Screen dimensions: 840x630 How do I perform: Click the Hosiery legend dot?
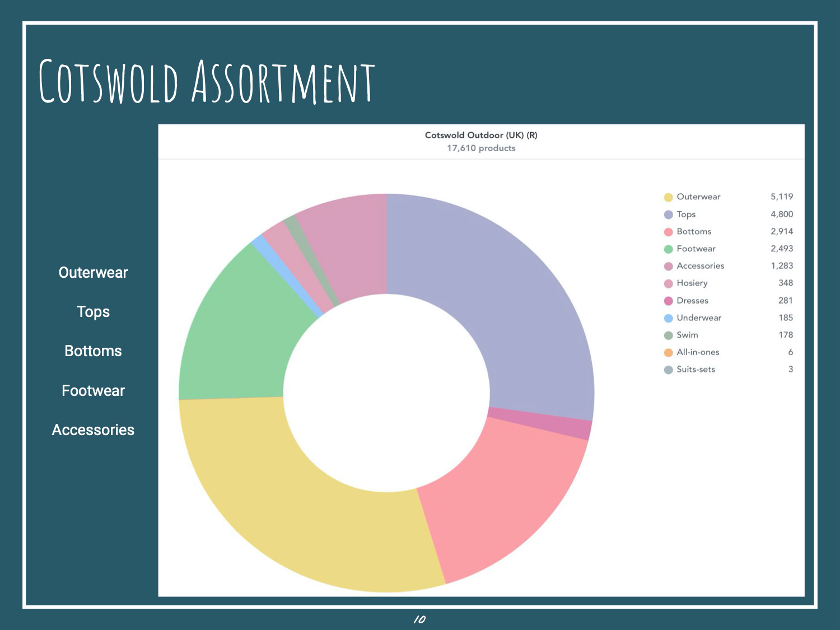pos(668,284)
